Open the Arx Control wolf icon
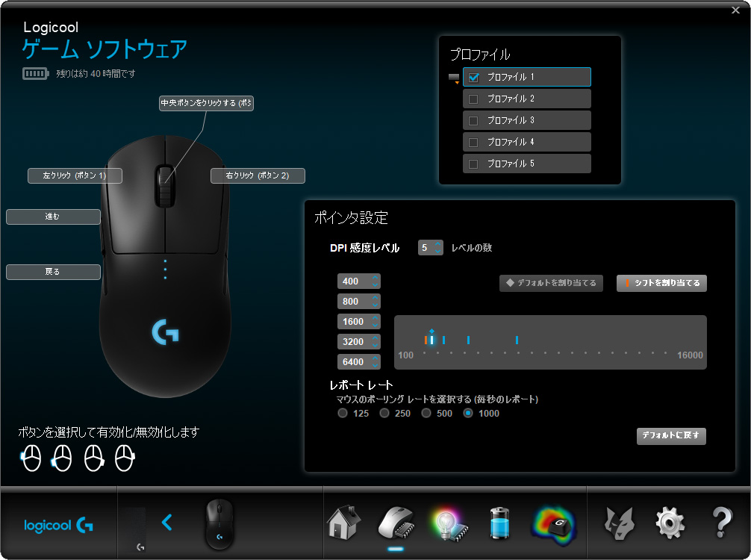 619,523
